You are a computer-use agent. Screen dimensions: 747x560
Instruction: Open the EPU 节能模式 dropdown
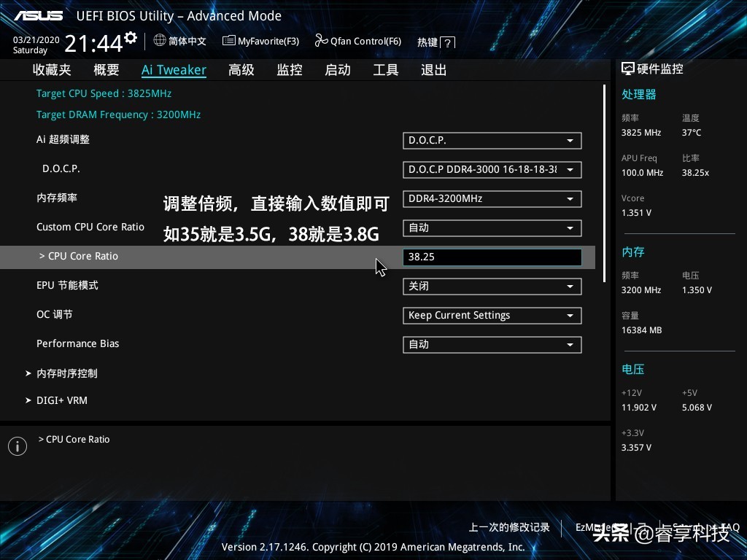point(492,287)
